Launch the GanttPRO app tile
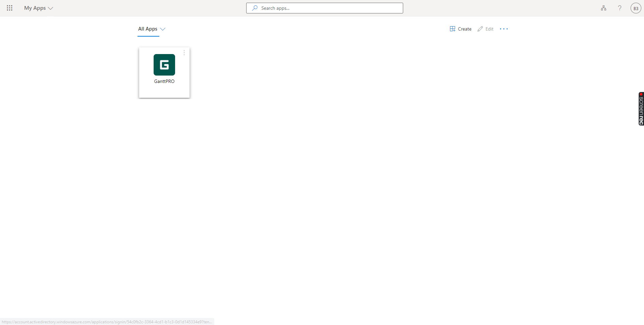 pos(164,73)
